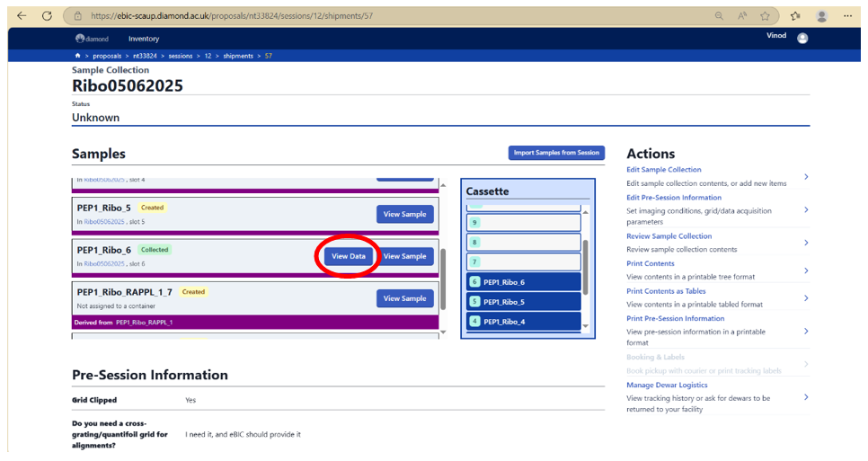The width and height of the screenshot is (868, 461).
Task: Open Edit Pre-Session Information action
Action: click(674, 198)
